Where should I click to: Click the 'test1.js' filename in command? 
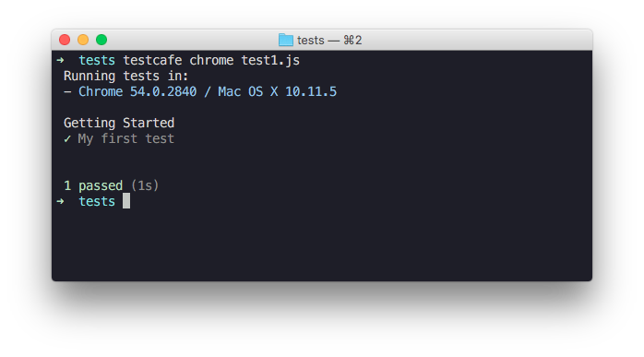[x=270, y=60]
